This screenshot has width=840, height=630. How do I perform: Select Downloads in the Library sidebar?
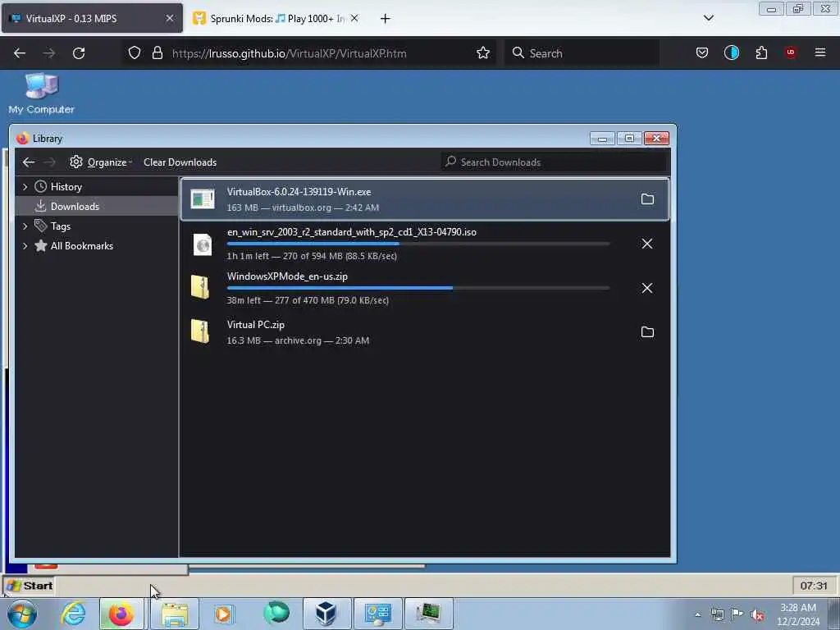point(97,206)
